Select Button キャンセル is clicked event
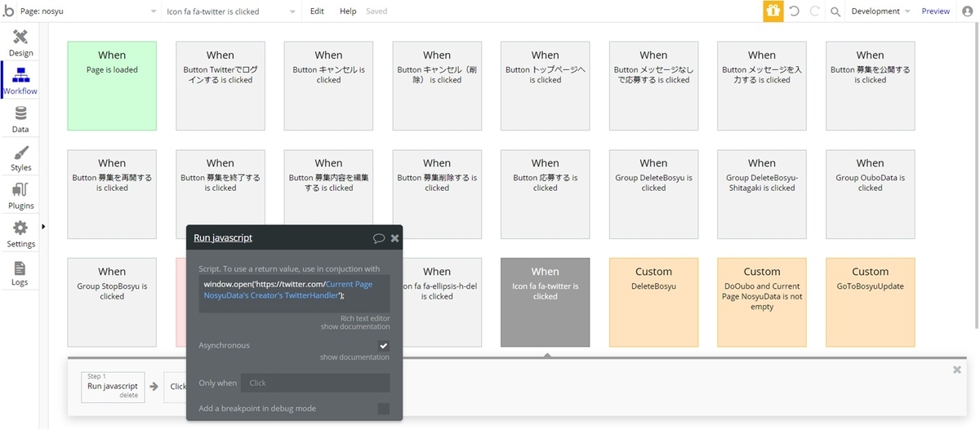 click(328, 86)
